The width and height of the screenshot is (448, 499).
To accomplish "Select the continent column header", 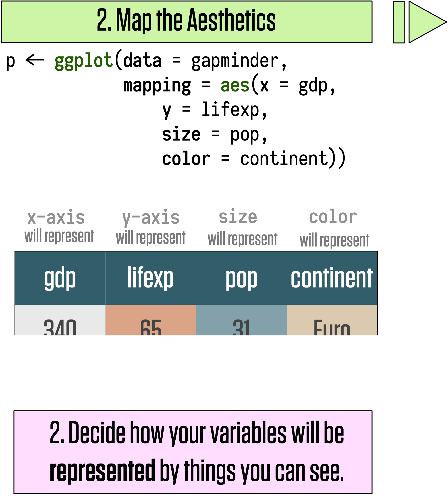I will [x=332, y=278].
